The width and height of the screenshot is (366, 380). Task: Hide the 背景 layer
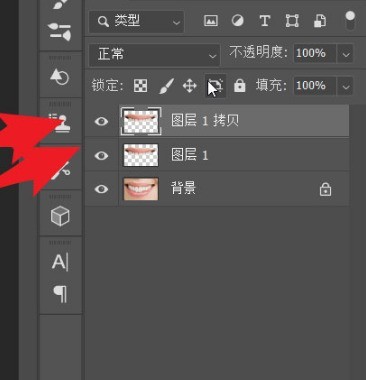(x=101, y=189)
